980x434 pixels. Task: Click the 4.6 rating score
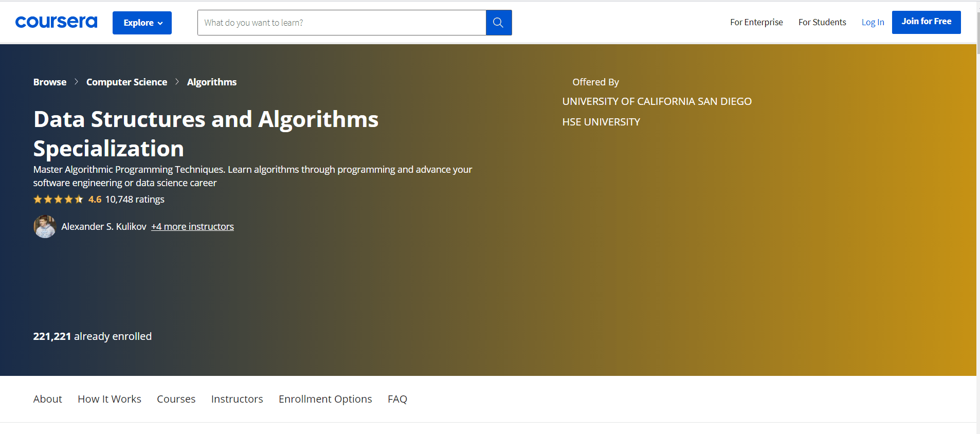(95, 200)
